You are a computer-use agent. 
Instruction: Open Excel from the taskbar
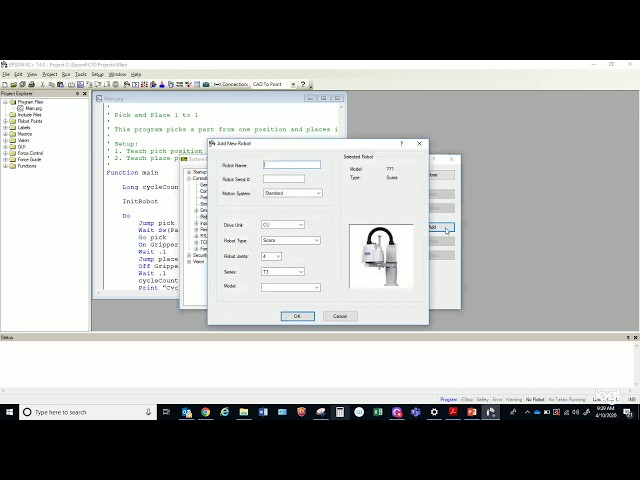click(378, 412)
